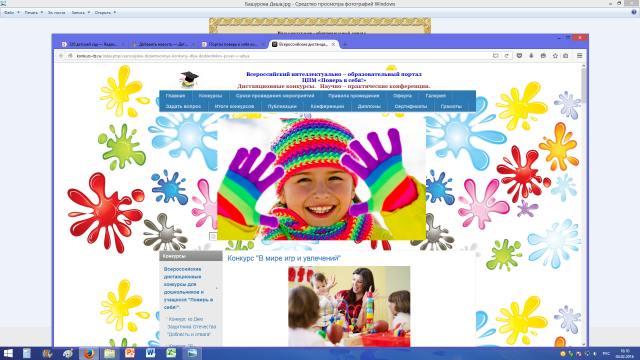Open a new browser tab
The width and height of the screenshot is (640, 360).
point(345,44)
